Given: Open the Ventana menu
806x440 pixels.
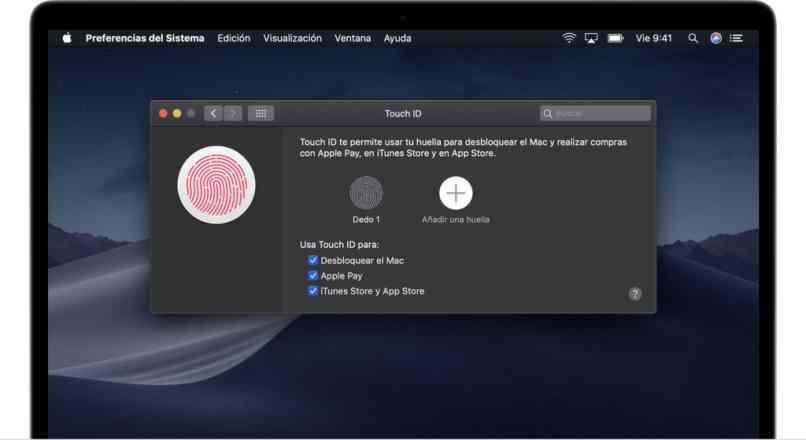Looking at the screenshot, I should coord(352,38).
